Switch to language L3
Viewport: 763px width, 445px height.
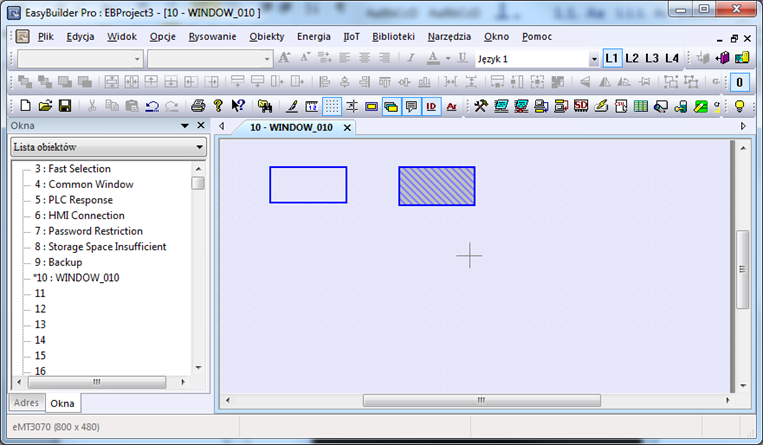(x=652, y=58)
